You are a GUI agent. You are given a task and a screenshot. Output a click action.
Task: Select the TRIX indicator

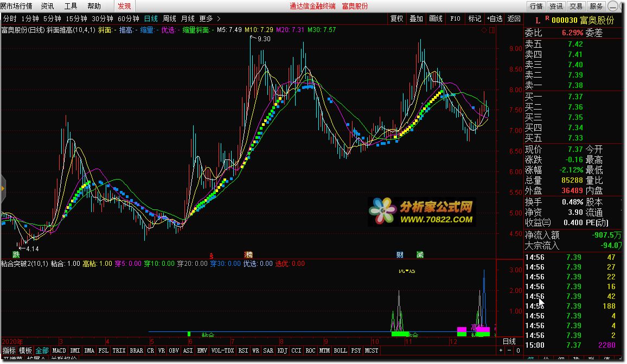pyautogui.click(x=119, y=350)
